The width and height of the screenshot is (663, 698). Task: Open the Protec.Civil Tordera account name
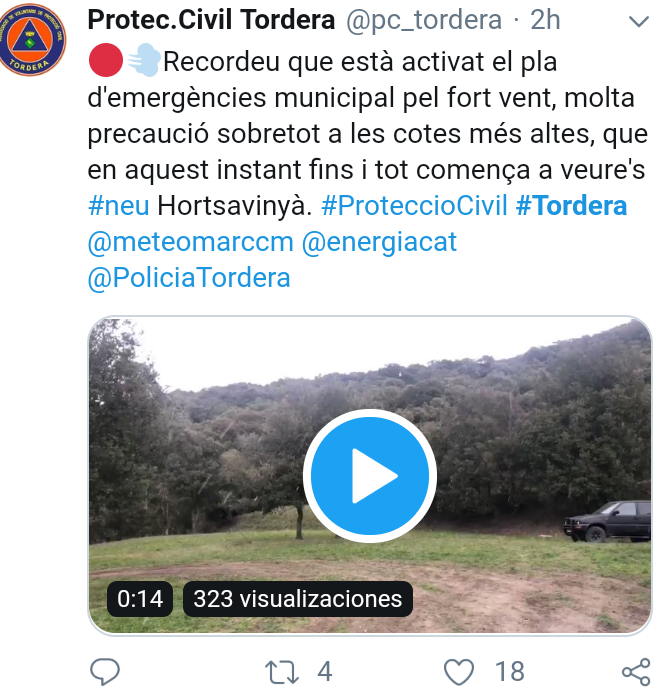point(211,20)
